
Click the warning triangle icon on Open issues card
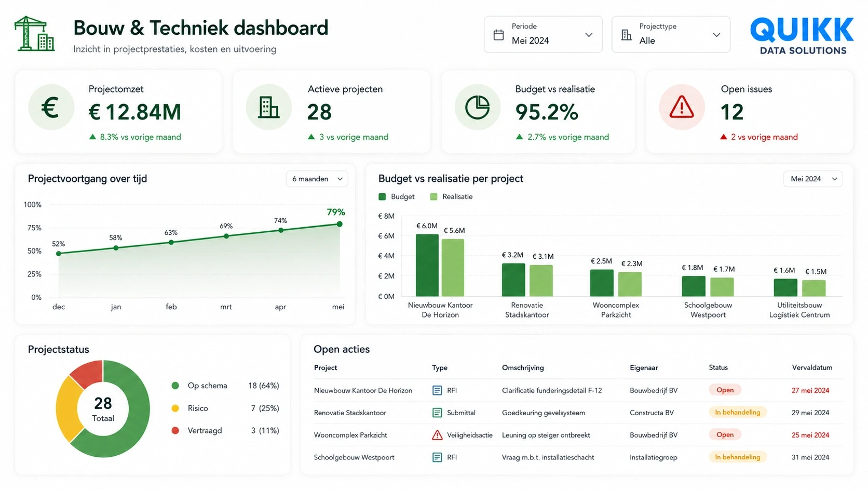(x=682, y=108)
